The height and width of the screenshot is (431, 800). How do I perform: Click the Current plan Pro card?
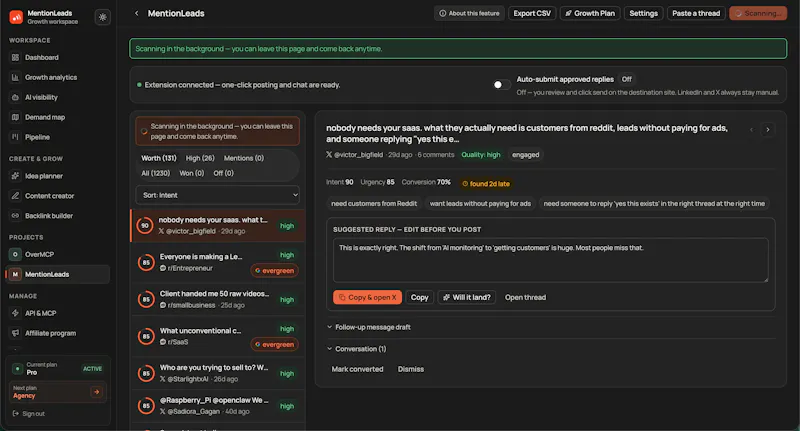coord(57,368)
